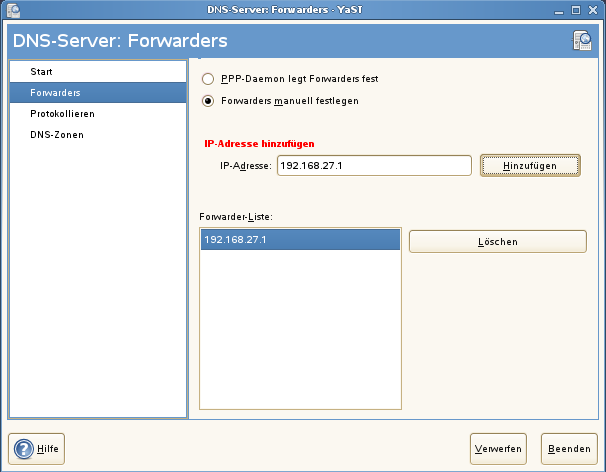
Task: Click the YaST window menu icon in title bar
Action: click(x=13, y=10)
